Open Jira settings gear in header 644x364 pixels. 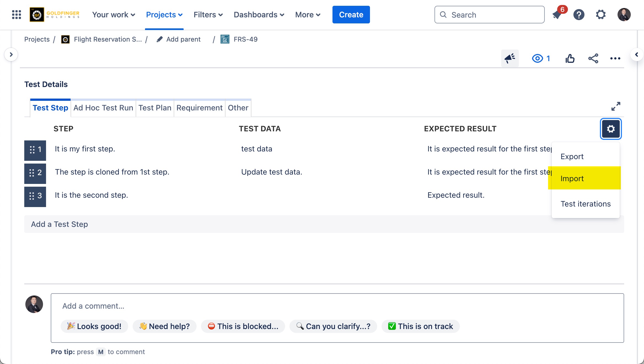coord(601,15)
